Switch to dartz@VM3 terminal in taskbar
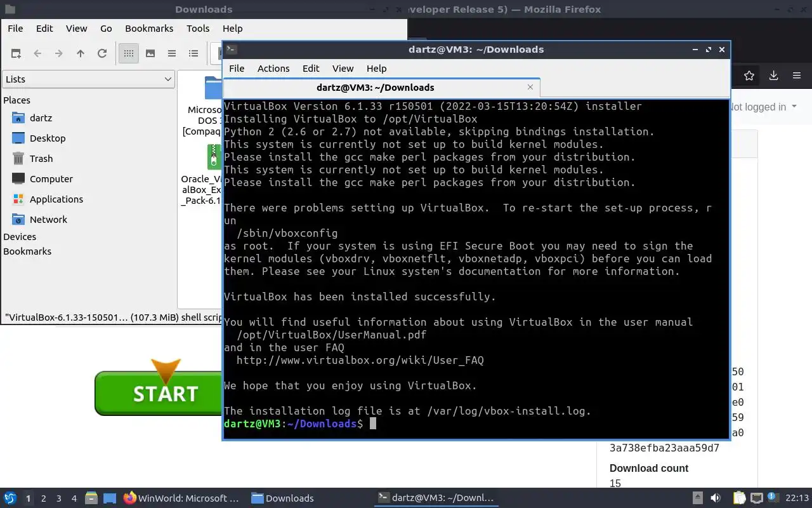Image resolution: width=812 pixels, height=508 pixels. 435,498
